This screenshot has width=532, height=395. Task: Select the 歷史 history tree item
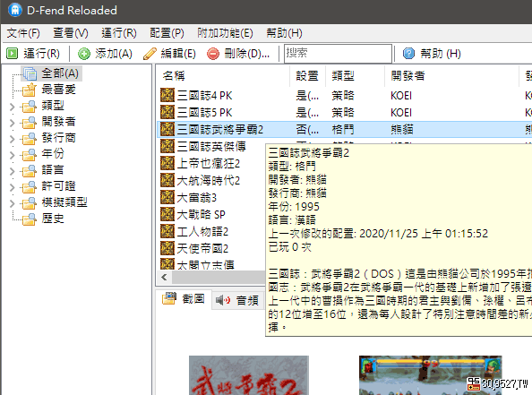point(53,219)
